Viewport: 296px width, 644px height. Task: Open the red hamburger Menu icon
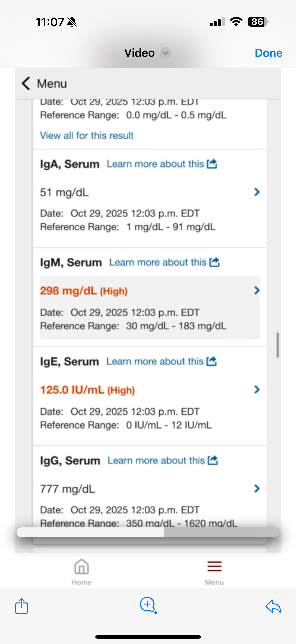coord(214,567)
